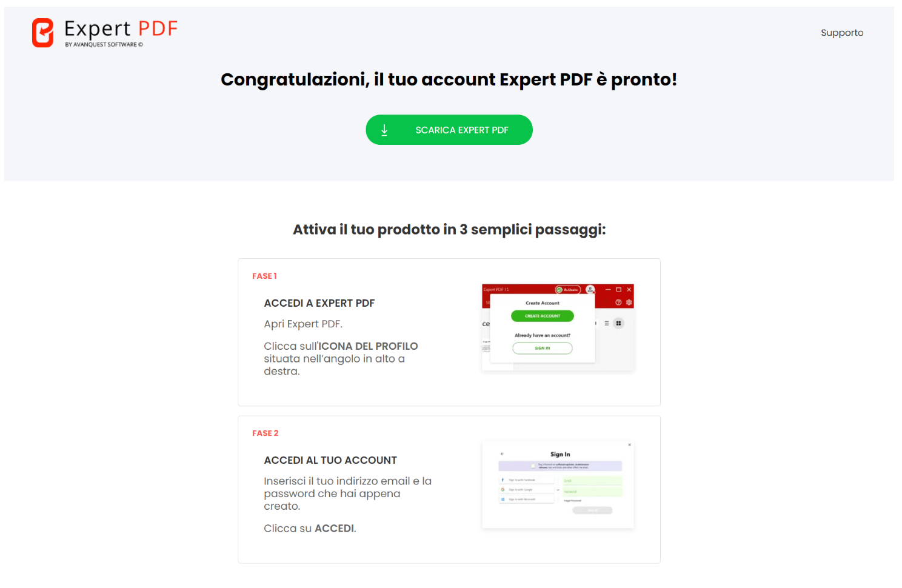This screenshot has height=588, width=902.
Task: Click SCARICA EXPERT PDF button
Action: coord(449,130)
